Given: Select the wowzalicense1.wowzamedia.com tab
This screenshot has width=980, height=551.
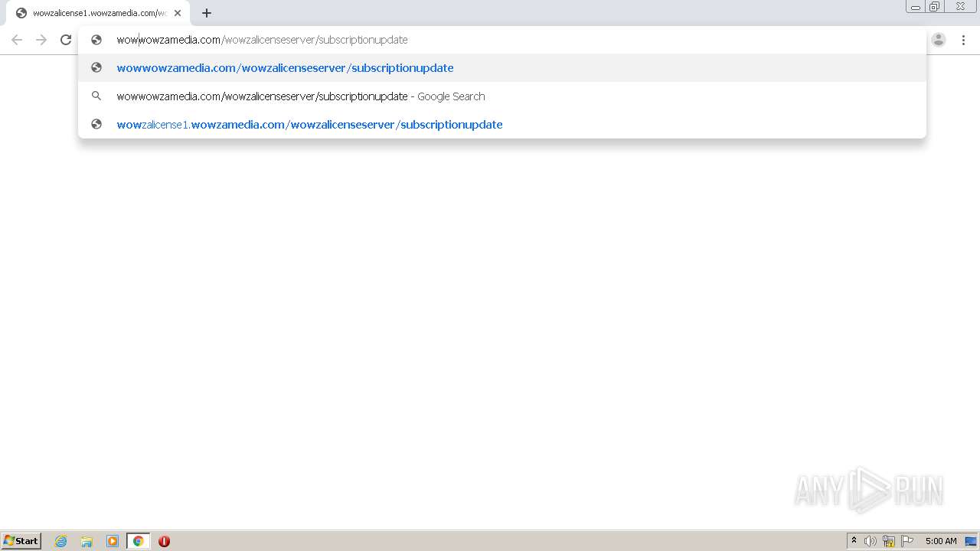Looking at the screenshot, I should 98,13.
